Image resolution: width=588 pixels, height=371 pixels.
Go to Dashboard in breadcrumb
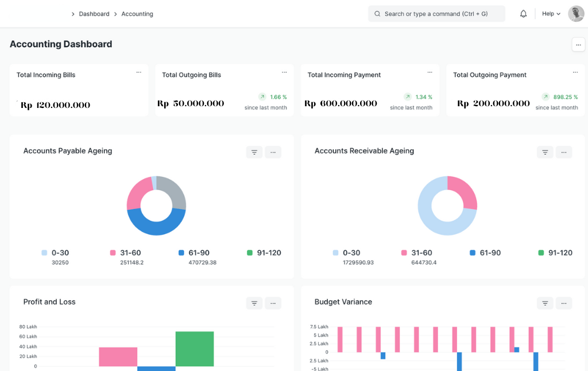(94, 14)
